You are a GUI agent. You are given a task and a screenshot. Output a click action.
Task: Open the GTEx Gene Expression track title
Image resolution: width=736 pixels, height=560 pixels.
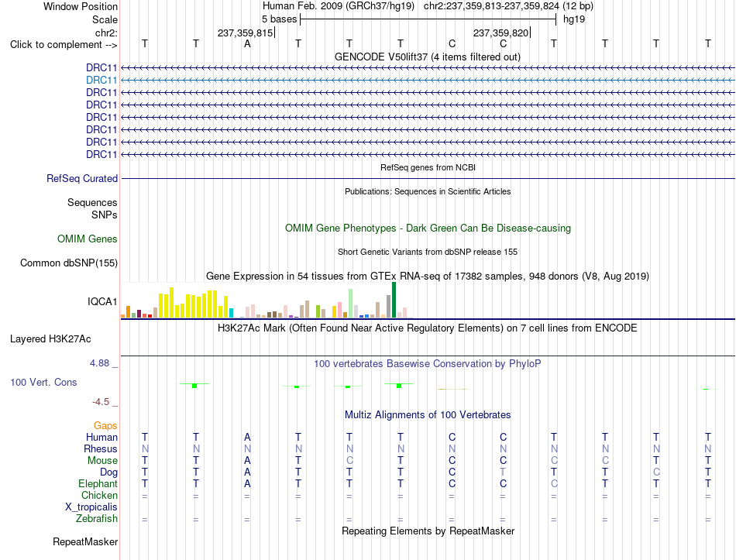point(428,276)
